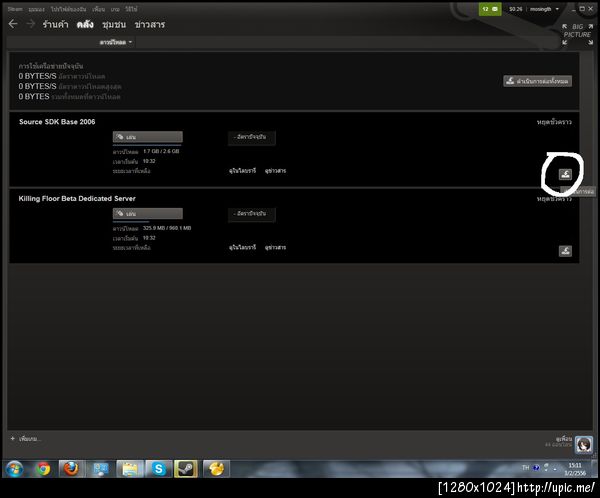Open news link in Source SDK Base 2006 row

(275, 171)
